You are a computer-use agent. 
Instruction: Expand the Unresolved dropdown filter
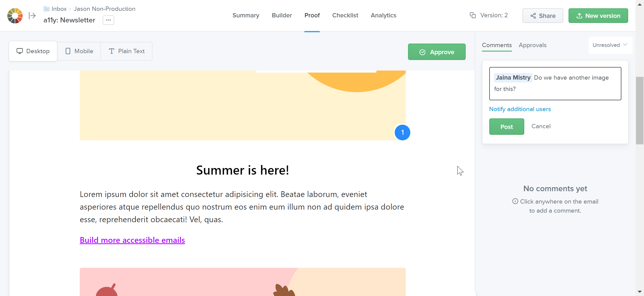(x=609, y=45)
